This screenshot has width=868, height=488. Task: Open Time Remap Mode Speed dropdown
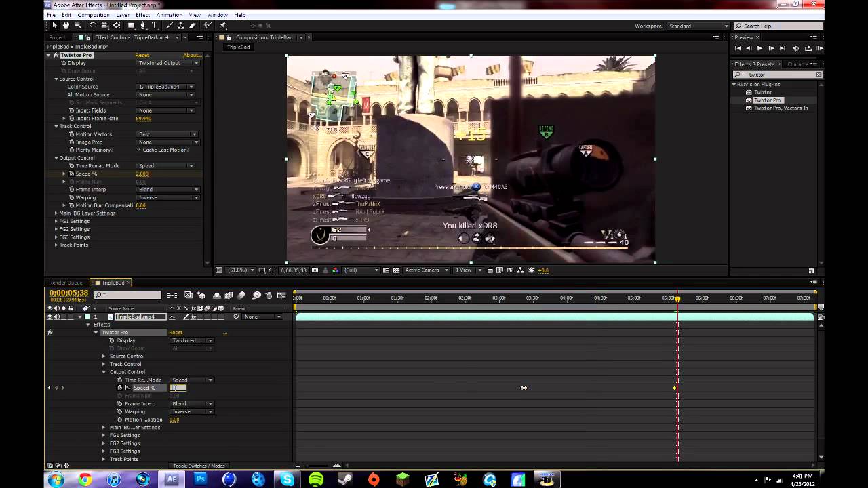click(x=165, y=165)
